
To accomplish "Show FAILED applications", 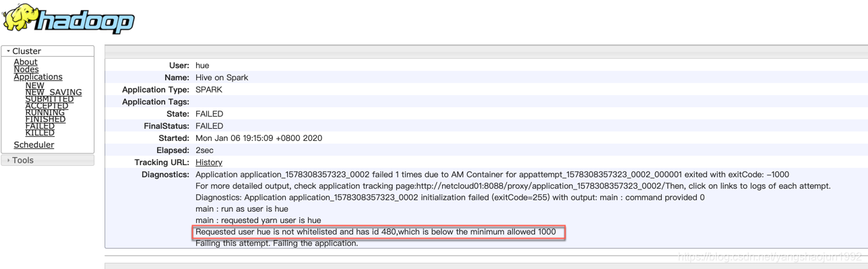I will (40, 126).
